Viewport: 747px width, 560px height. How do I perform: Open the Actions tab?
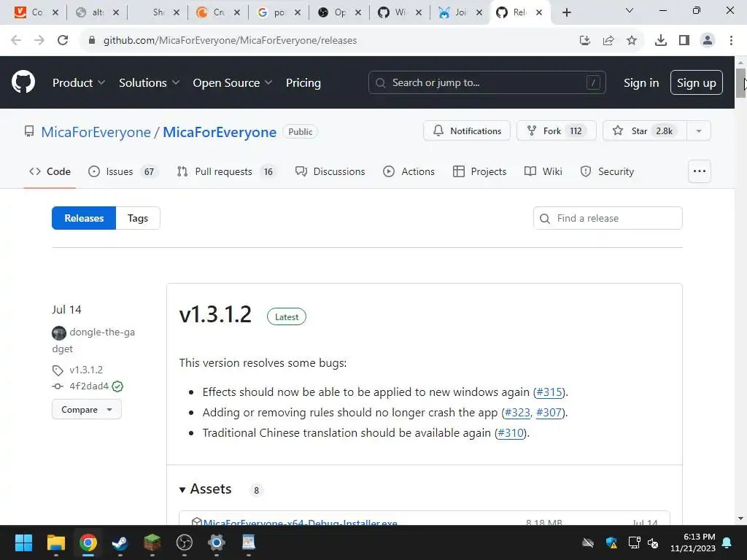[x=409, y=171]
